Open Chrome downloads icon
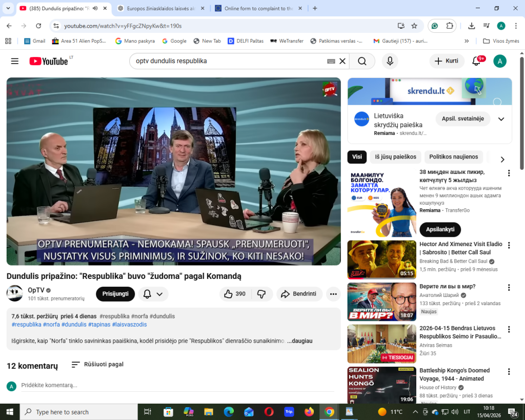 click(472, 26)
